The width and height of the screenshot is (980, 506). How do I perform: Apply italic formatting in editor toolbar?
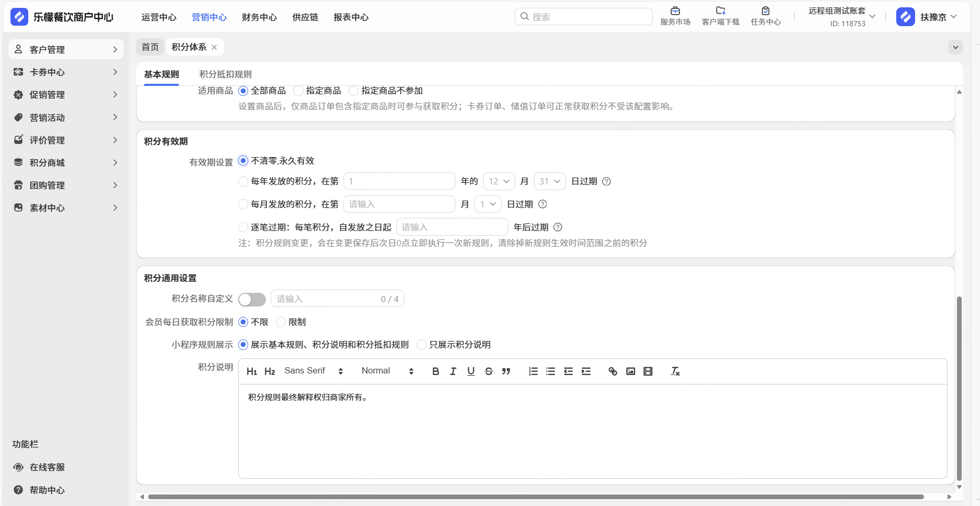[453, 371]
